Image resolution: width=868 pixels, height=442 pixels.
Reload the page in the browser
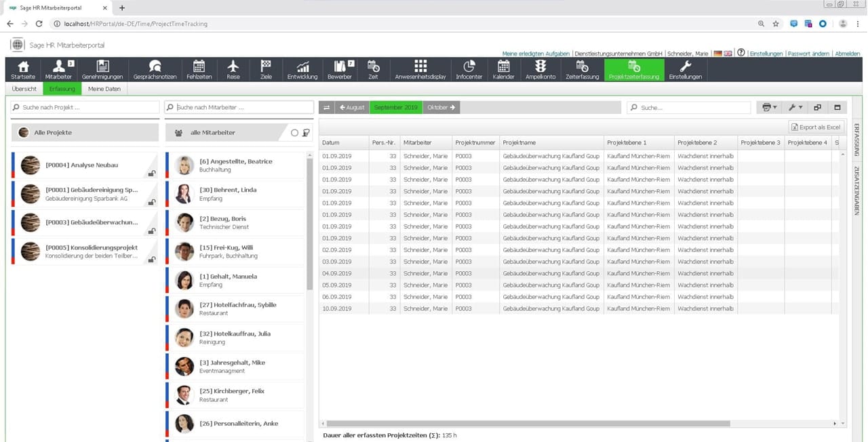pos(39,23)
